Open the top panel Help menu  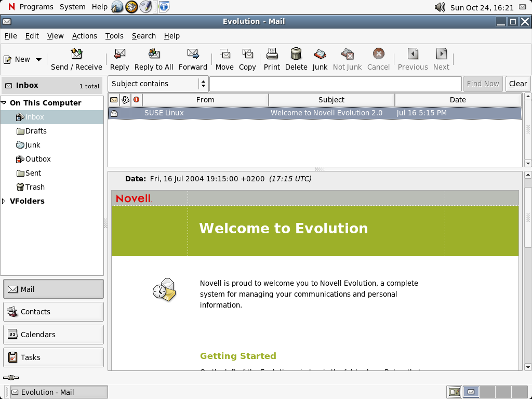click(x=99, y=7)
